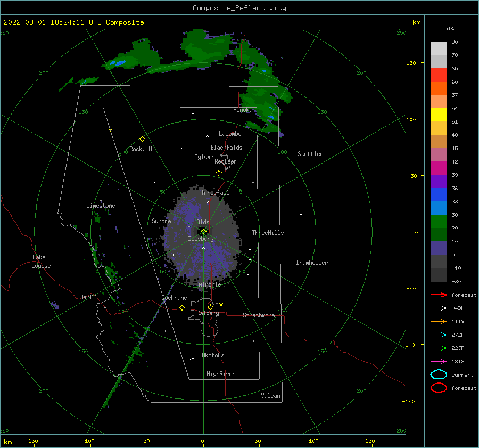Click the Ponoka label

(243, 110)
